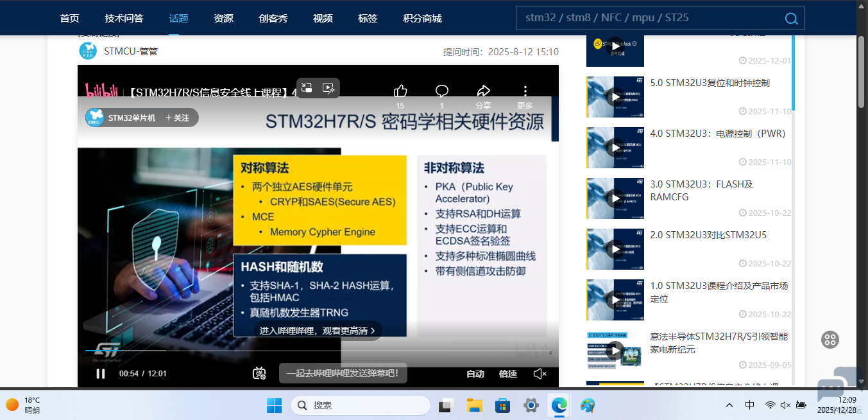Open STM32单片机 uploader avatar
868x420 pixels.
(95, 118)
